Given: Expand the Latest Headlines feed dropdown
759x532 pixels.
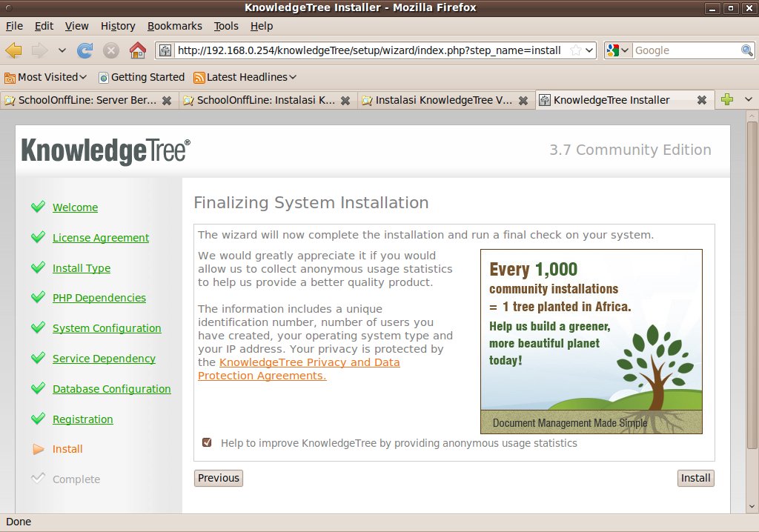Looking at the screenshot, I should [x=245, y=77].
